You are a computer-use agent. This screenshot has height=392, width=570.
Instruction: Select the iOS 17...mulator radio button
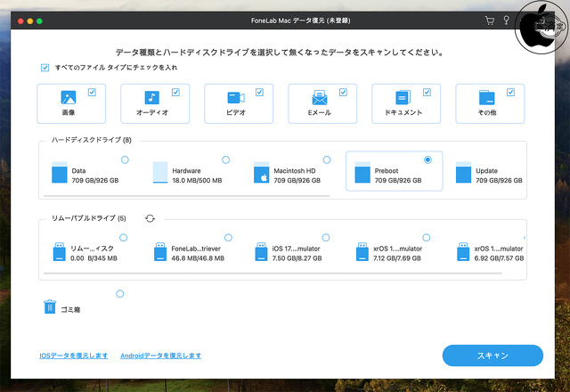326,238
